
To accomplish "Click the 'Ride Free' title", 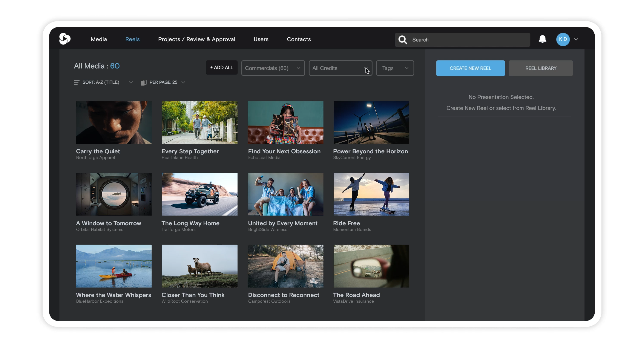I will [x=347, y=223].
